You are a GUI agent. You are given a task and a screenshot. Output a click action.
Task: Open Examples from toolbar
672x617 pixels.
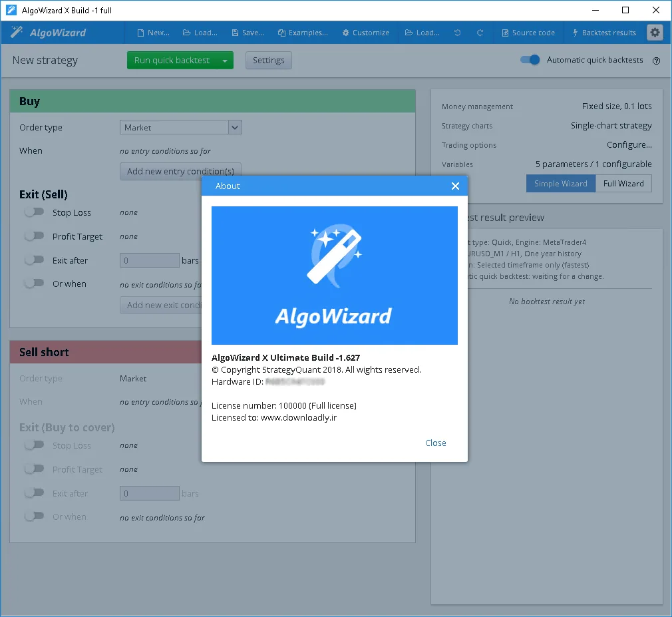[x=303, y=33]
